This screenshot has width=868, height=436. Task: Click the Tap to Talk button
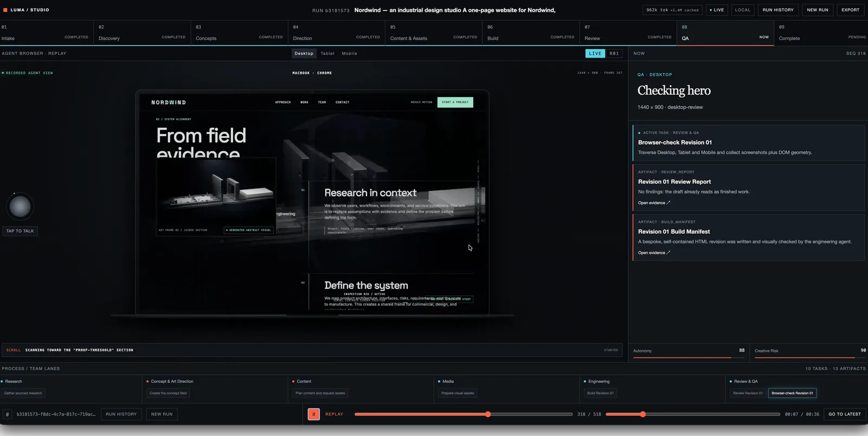pyautogui.click(x=20, y=231)
